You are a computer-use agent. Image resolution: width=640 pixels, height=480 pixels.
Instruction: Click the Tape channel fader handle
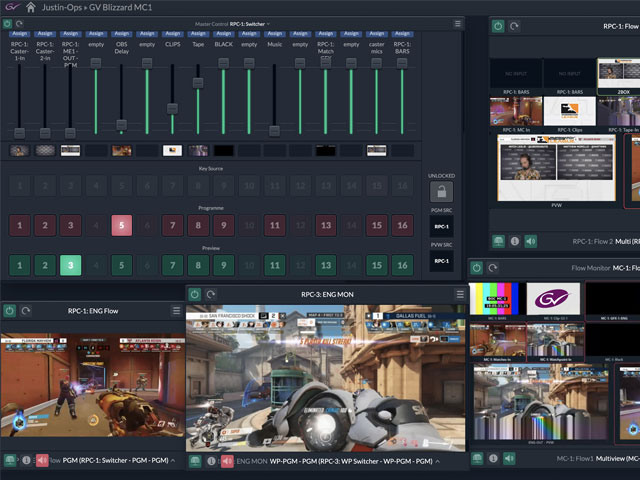click(x=198, y=83)
